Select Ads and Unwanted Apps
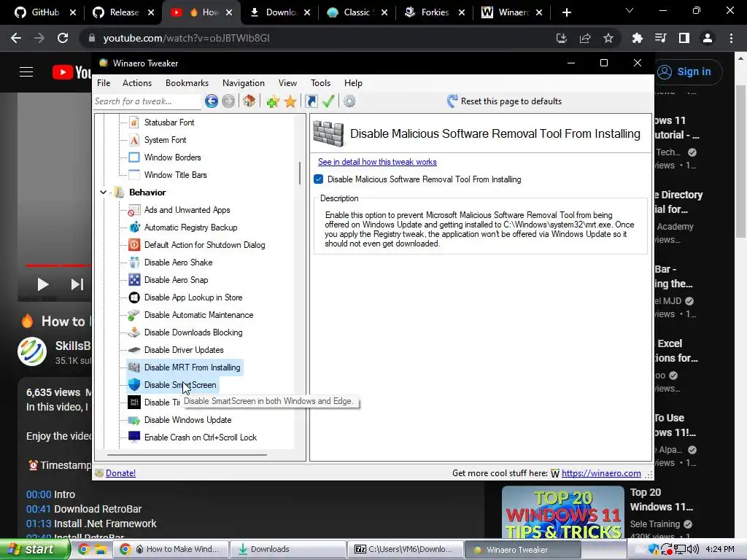 (x=187, y=210)
